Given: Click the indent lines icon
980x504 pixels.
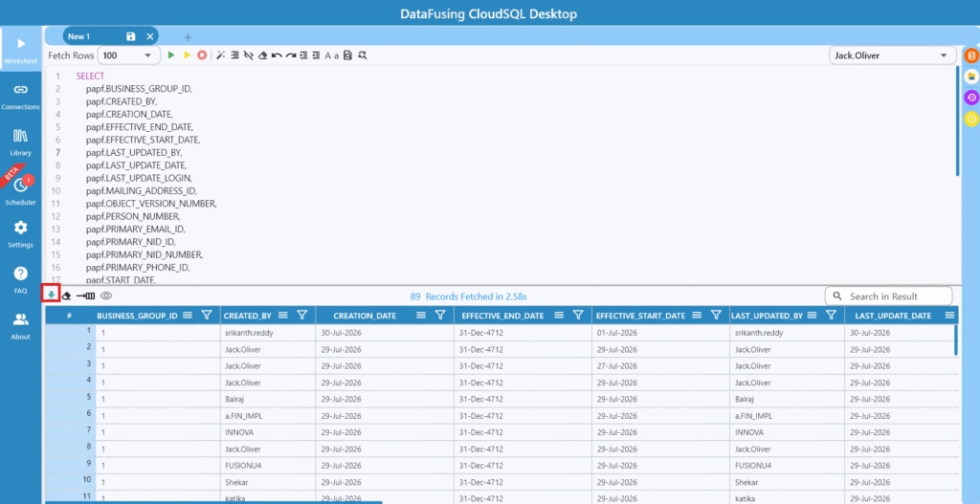Looking at the screenshot, I should coord(303,55).
